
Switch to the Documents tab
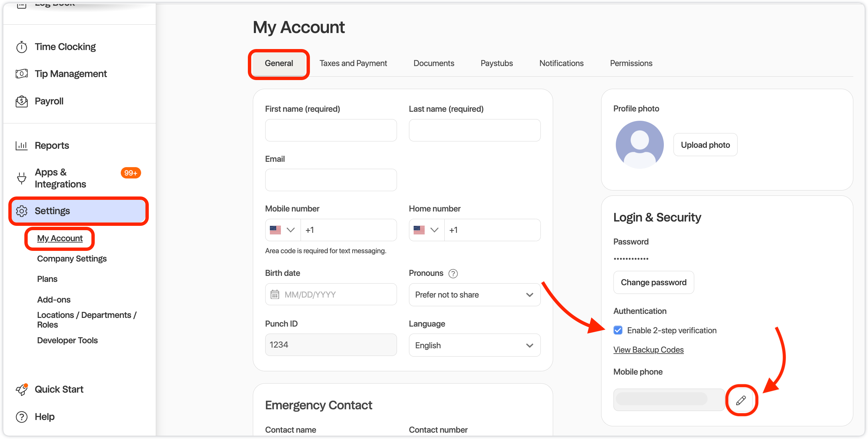tap(434, 63)
